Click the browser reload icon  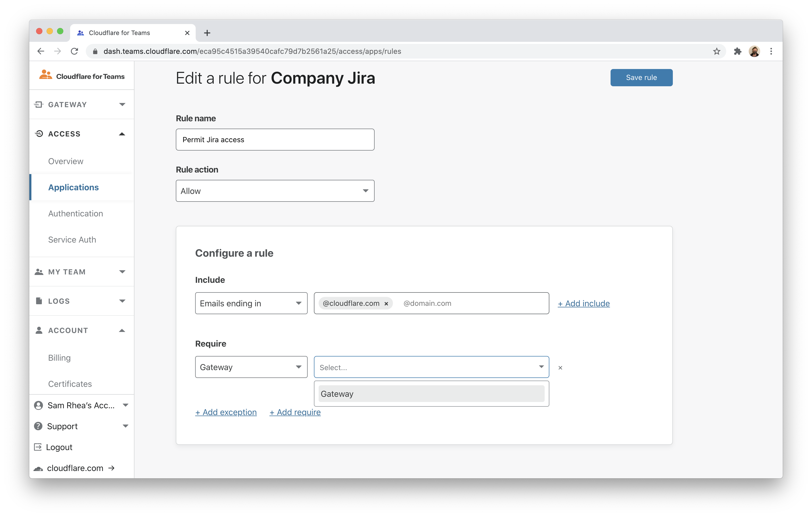click(x=75, y=51)
